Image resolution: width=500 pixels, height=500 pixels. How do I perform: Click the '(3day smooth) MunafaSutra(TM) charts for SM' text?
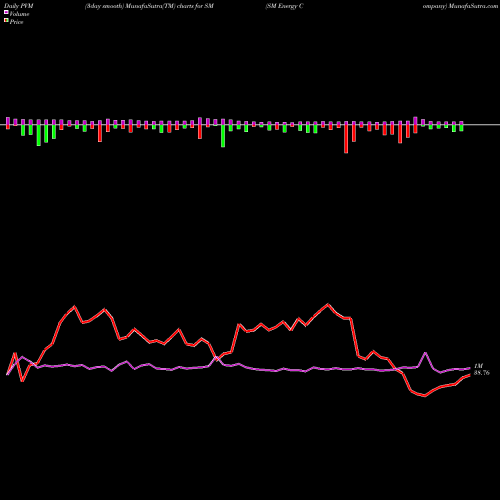149,6
